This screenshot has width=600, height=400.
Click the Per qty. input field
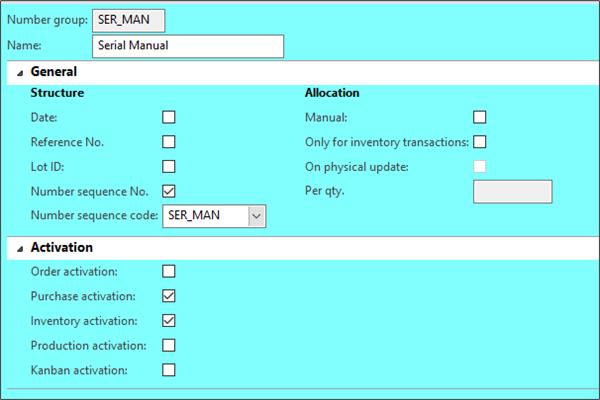(x=512, y=192)
